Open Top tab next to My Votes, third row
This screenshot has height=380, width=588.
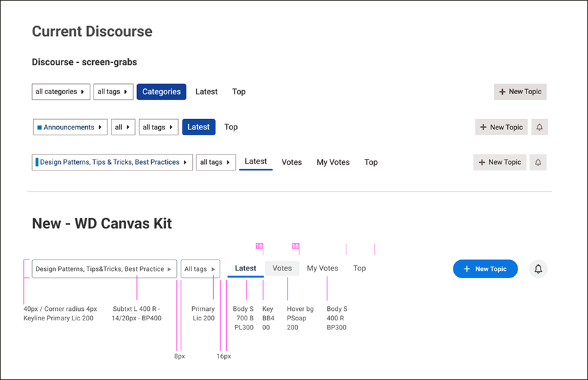click(371, 162)
